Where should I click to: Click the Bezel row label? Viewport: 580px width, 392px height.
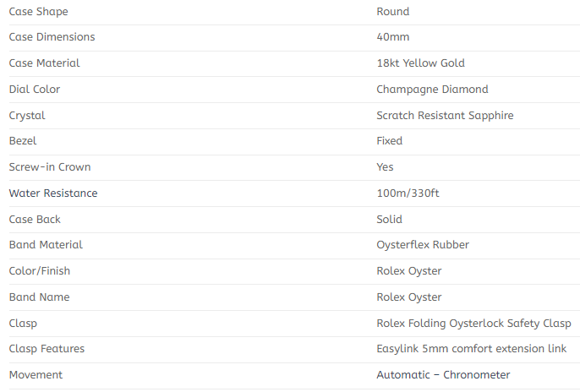pos(23,141)
